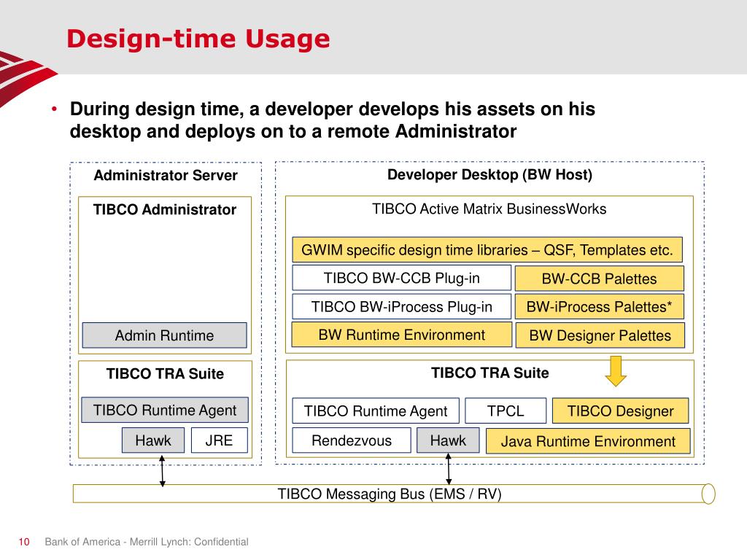Select the gray 'TIBCO Runtime Agent' box
This screenshot has width=747, height=560.
(165, 410)
